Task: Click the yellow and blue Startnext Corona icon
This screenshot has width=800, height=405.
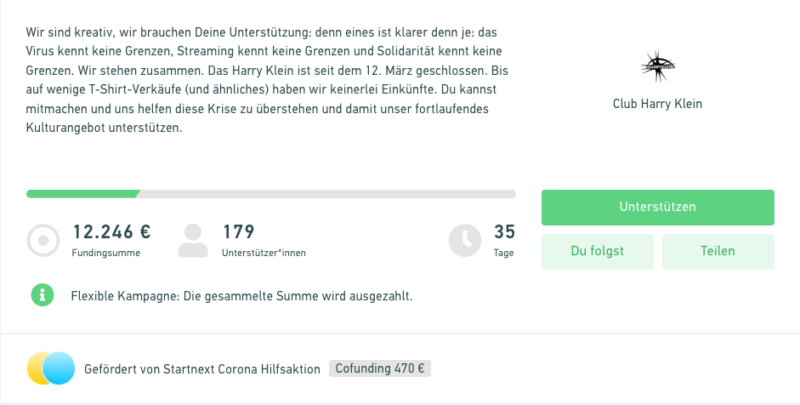Action: click(x=51, y=368)
